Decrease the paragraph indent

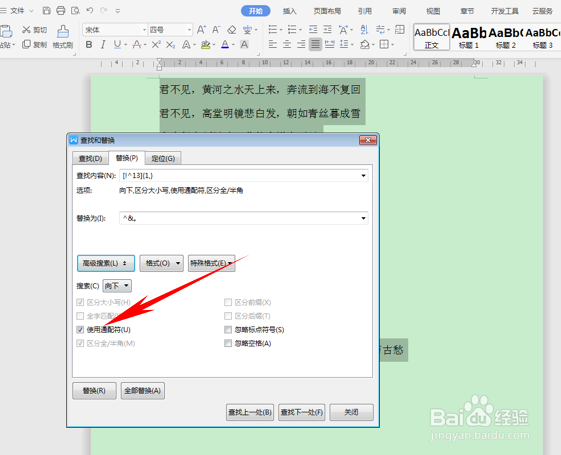[313, 29]
